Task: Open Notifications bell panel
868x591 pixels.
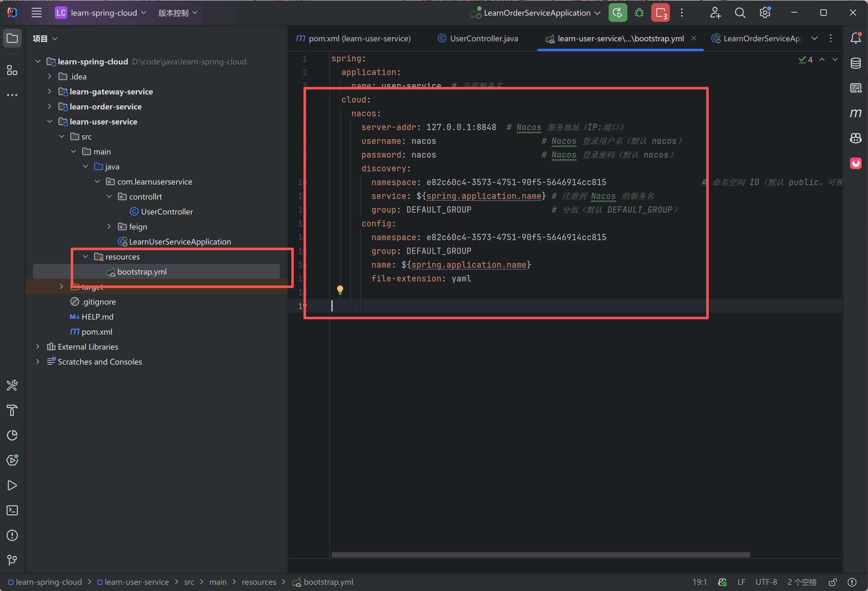Action: (x=856, y=38)
